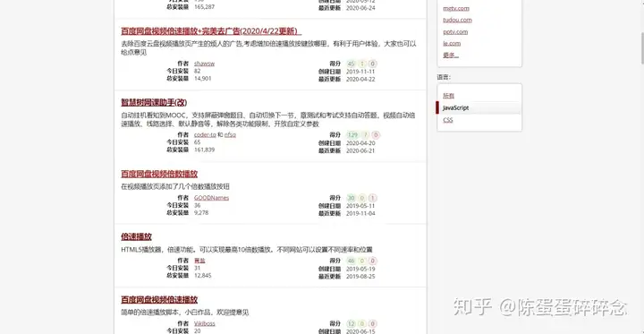The image size is (644, 334).
Task: Click creation date 2019-11-11
Action: 360,72
